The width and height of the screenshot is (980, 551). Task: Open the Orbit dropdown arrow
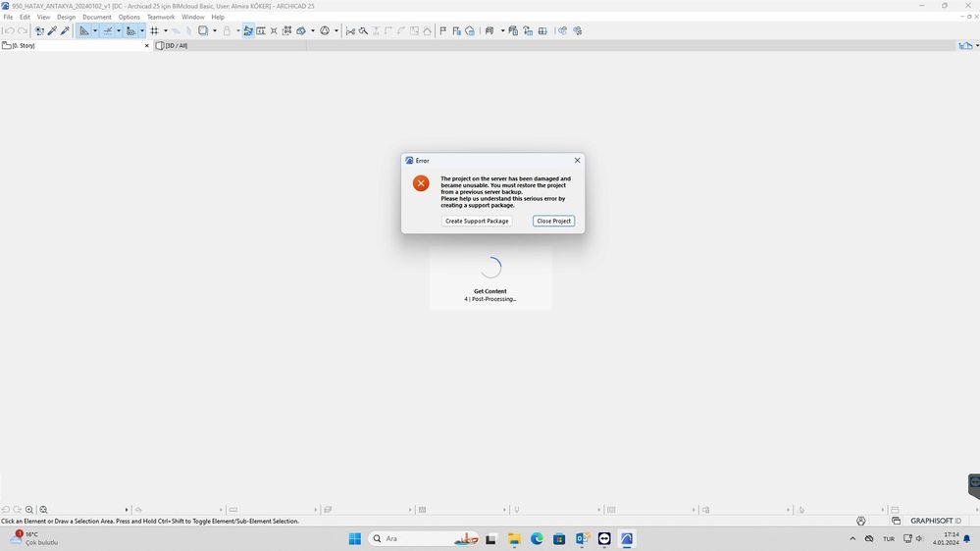(336, 30)
